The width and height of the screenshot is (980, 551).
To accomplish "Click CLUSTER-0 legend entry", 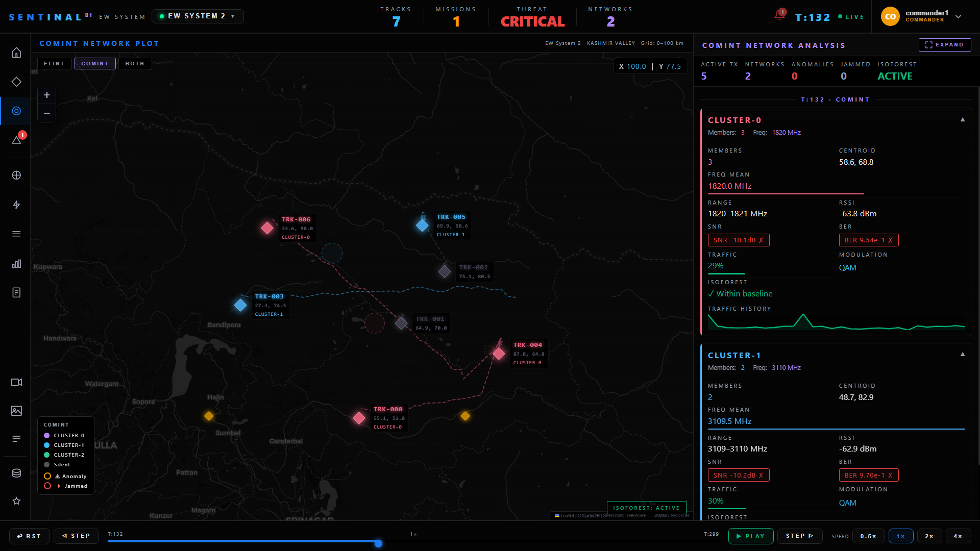I will pos(64,436).
